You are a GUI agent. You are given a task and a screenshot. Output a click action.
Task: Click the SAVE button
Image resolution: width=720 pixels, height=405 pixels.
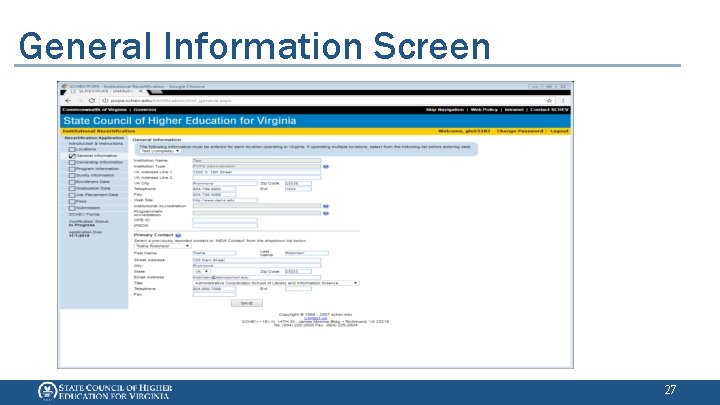[247, 303]
